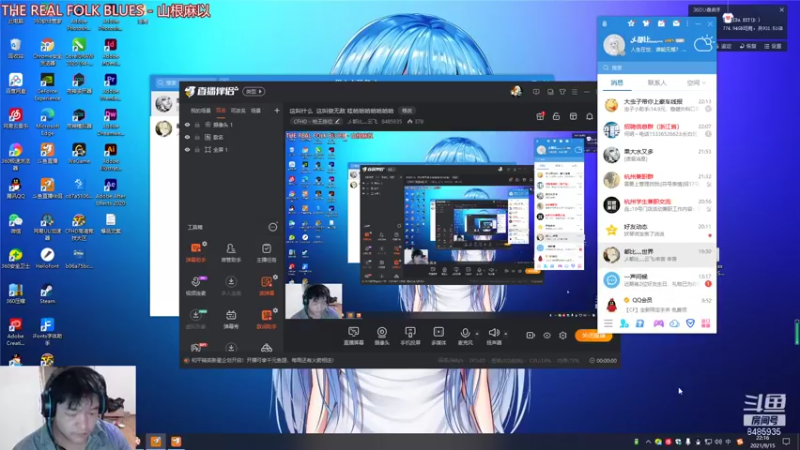The image size is (800, 450).
Task: Select the first scene tab in Douyu companion
Action: click(201, 110)
